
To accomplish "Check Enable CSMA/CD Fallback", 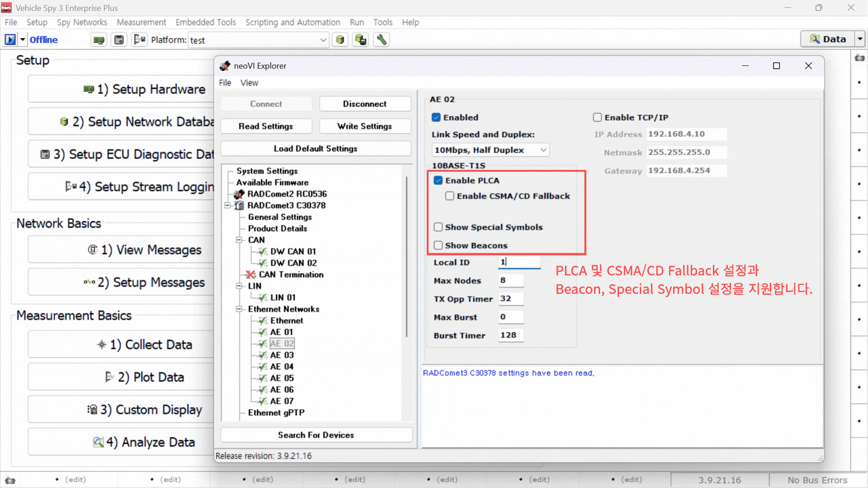I will [x=450, y=196].
